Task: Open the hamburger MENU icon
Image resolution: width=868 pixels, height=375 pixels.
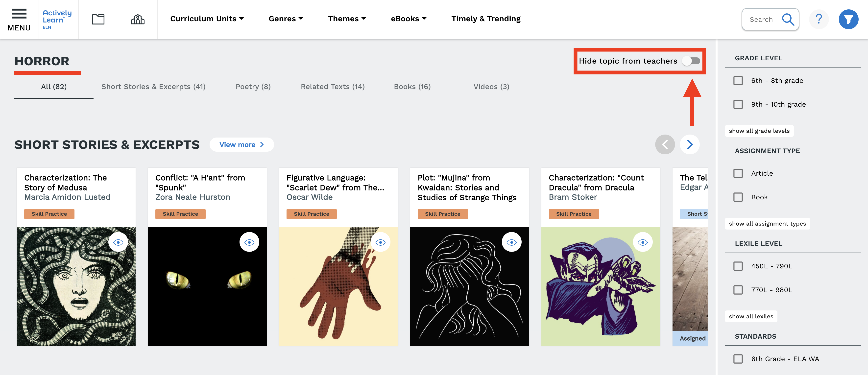Action: pos(19,19)
